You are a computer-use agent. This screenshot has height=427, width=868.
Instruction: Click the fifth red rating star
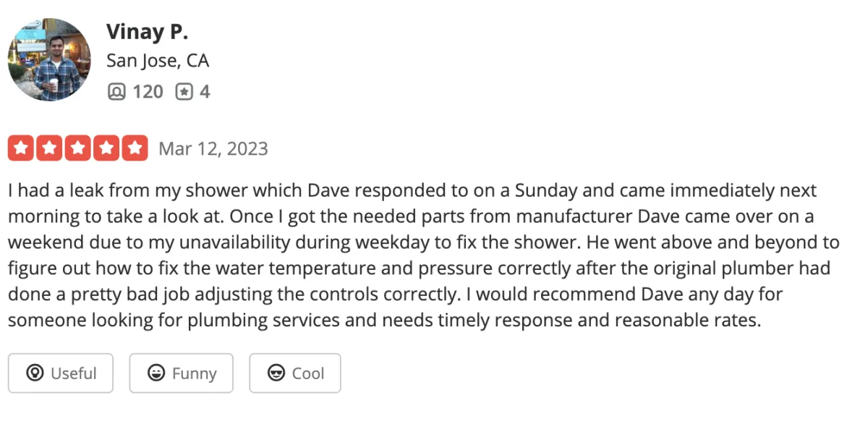pos(135,148)
